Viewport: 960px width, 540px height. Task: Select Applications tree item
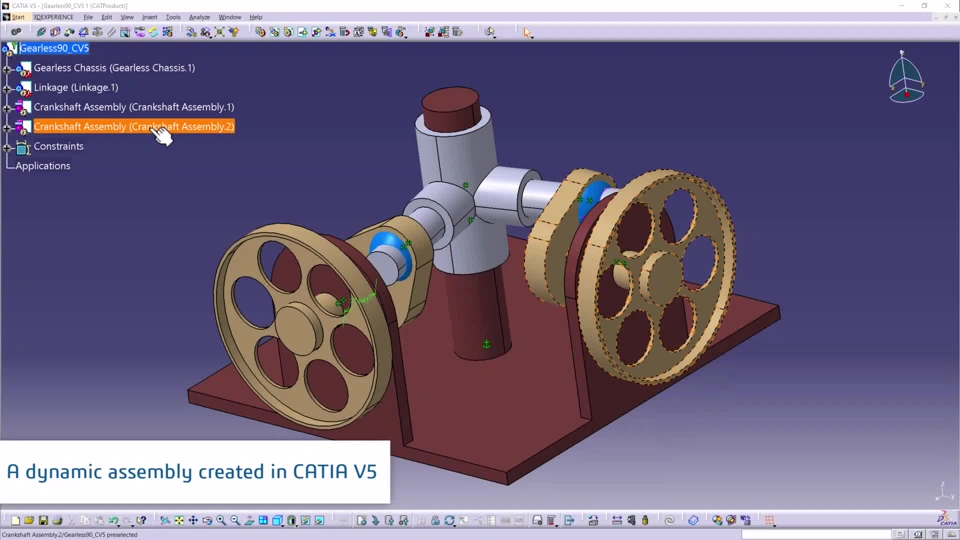coord(43,166)
